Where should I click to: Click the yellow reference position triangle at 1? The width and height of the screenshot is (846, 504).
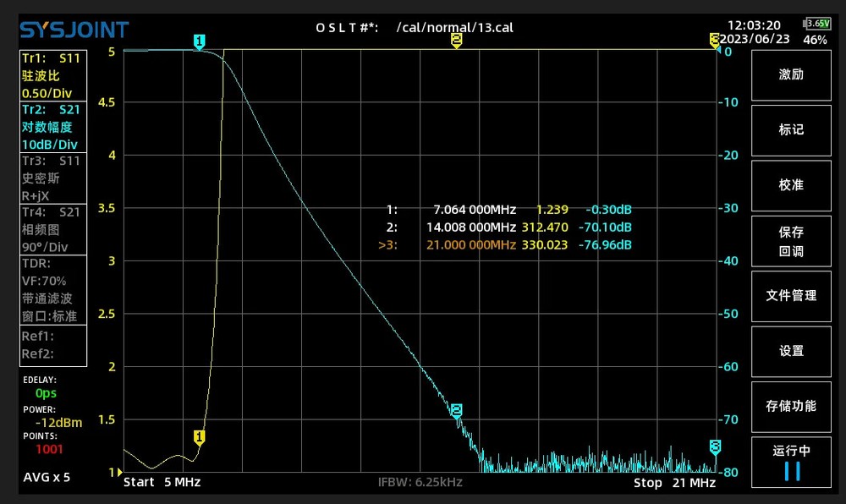pyautogui.click(x=118, y=472)
